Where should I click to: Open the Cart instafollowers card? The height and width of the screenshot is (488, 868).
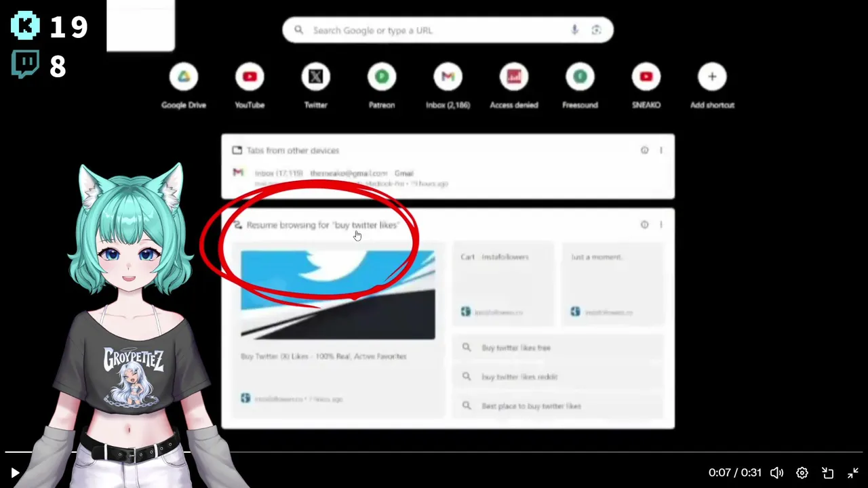point(502,283)
